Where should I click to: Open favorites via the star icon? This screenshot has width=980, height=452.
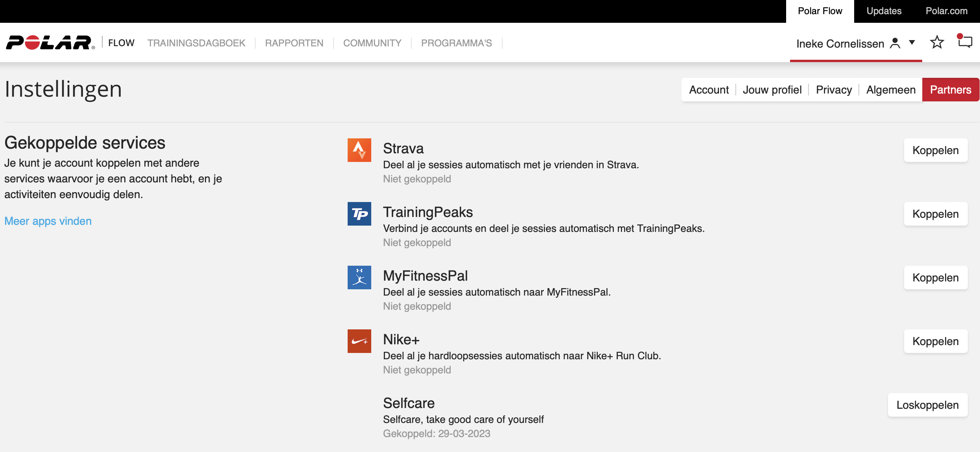pos(937,42)
